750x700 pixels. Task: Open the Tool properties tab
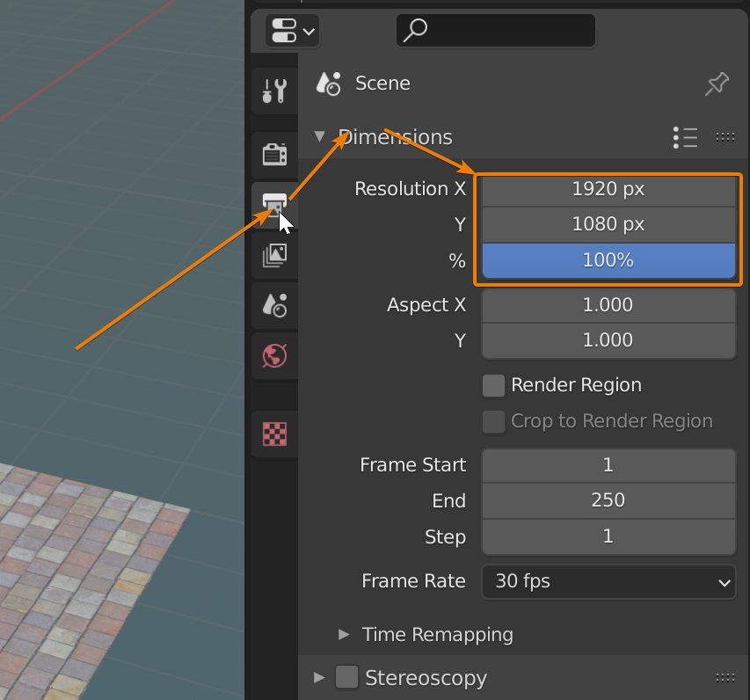click(274, 91)
